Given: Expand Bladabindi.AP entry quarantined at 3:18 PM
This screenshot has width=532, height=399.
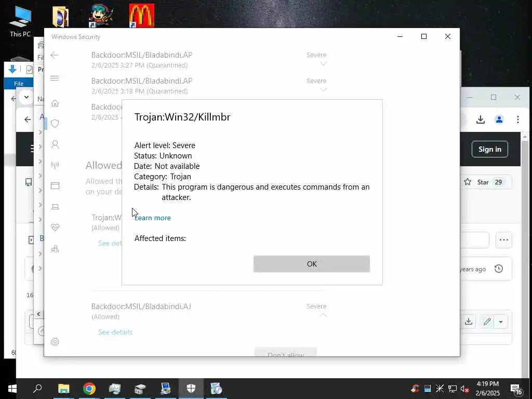Looking at the screenshot, I should (323, 89).
